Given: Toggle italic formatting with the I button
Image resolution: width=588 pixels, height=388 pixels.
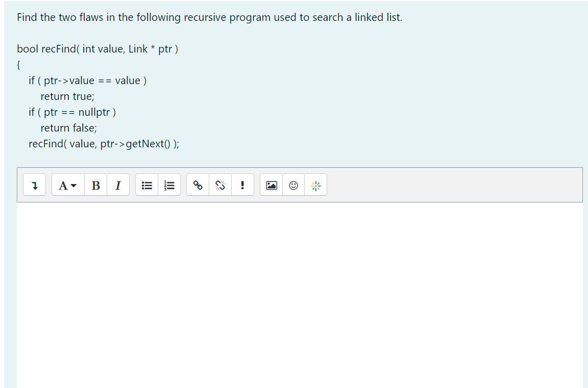Looking at the screenshot, I should [117, 185].
